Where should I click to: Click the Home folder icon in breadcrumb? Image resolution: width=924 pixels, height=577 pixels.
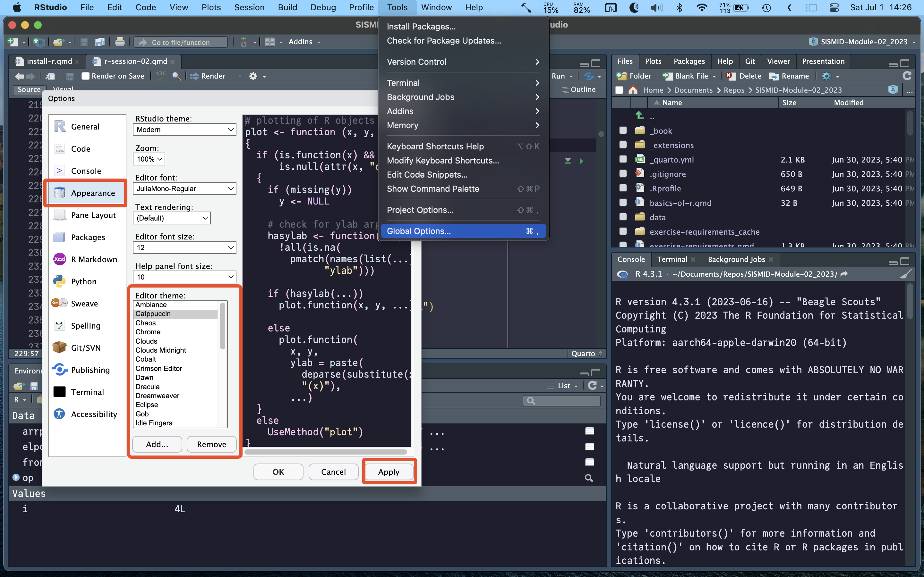pyautogui.click(x=633, y=90)
